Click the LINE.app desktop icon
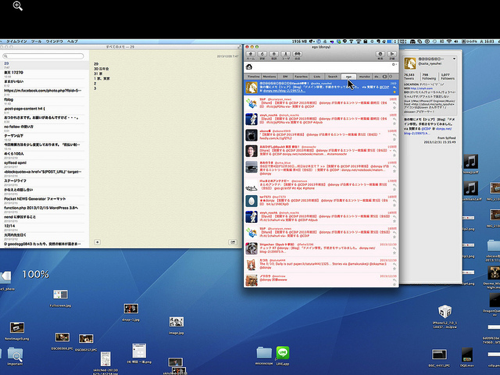This screenshot has width=500, height=375. tap(283, 353)
